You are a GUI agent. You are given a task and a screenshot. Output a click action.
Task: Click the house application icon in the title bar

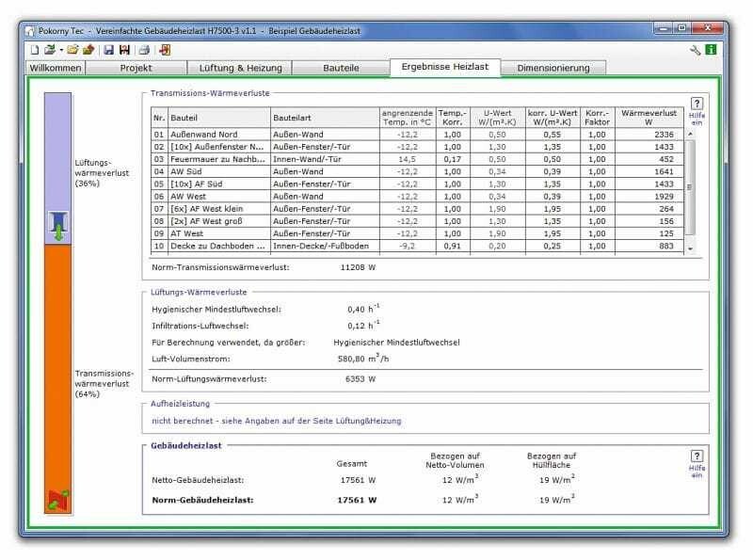point(30,31)
